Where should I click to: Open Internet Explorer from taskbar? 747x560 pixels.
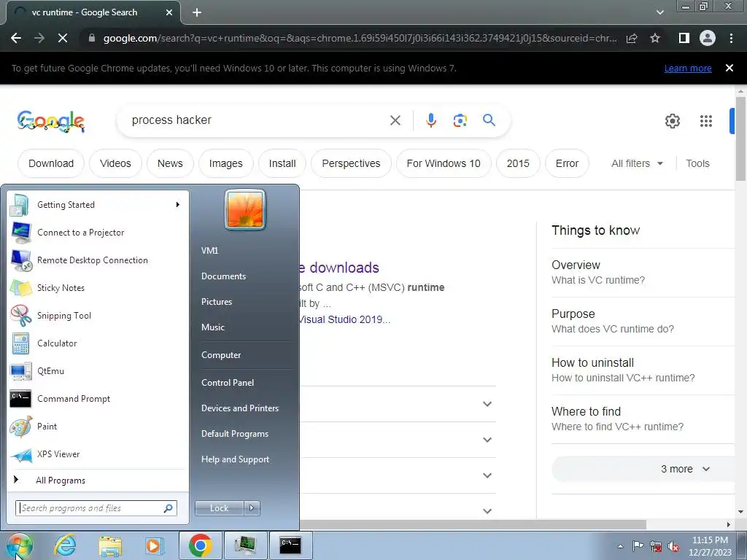click(65, 545)
